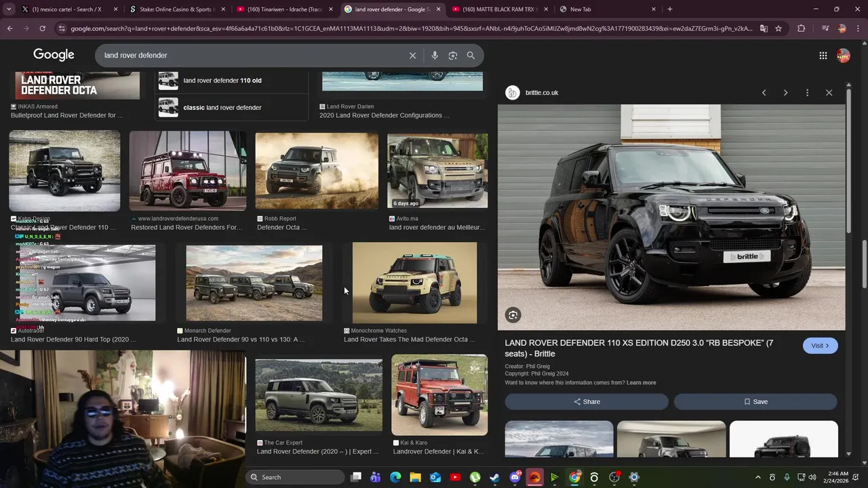Open Task View from the taskbar
Screen dimensions: 868x488
tap(356, 477)
